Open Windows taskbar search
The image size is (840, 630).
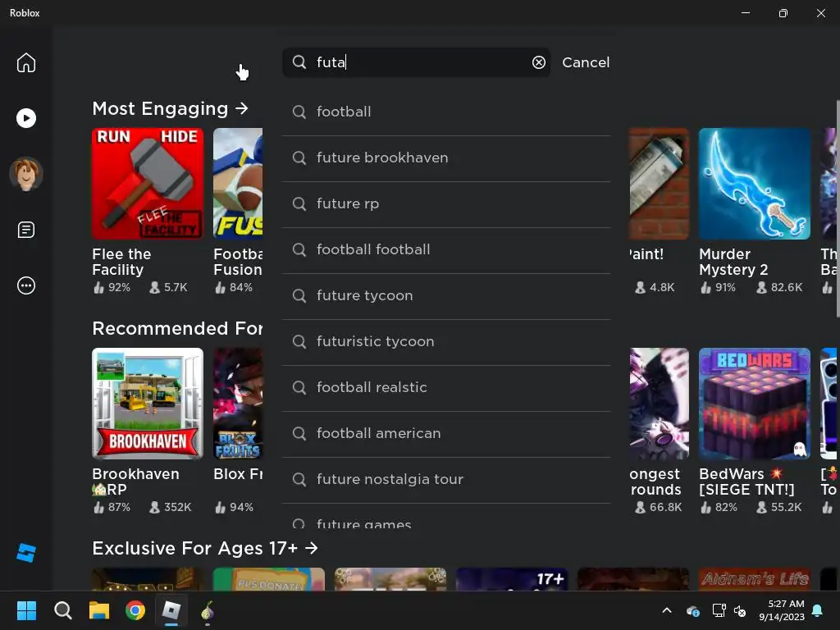(x=62, y=610)
